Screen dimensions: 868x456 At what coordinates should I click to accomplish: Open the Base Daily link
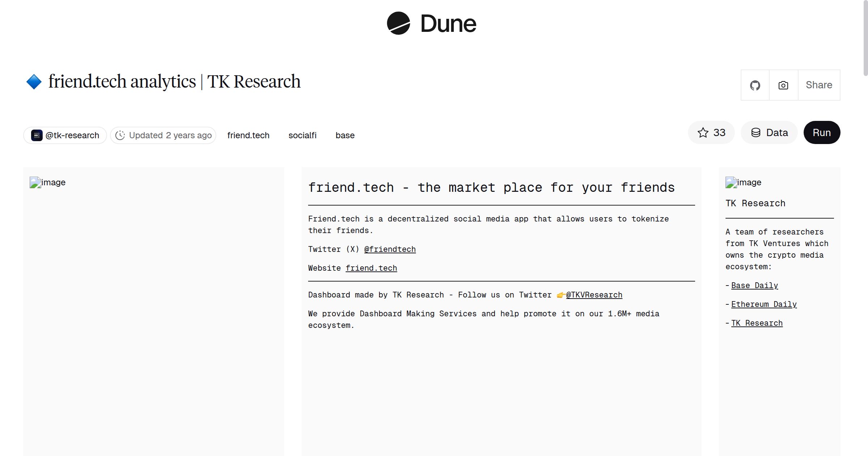tap(754, 286)
